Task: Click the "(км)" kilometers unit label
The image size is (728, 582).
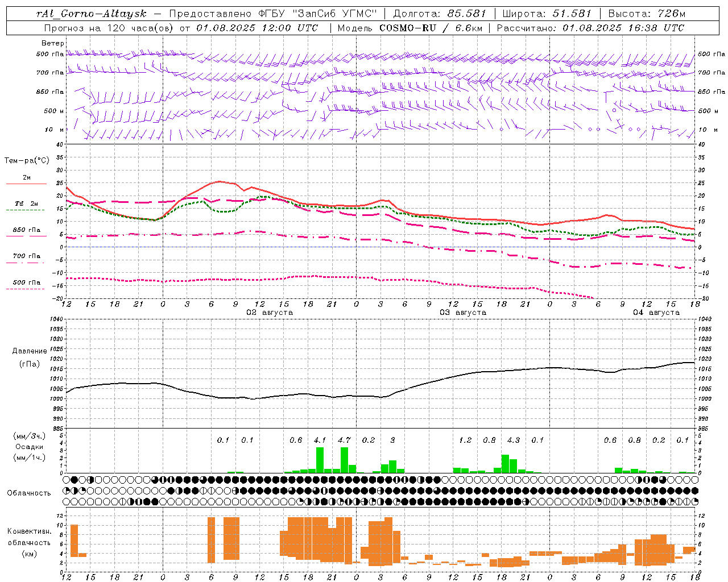Action: [30, 554]
